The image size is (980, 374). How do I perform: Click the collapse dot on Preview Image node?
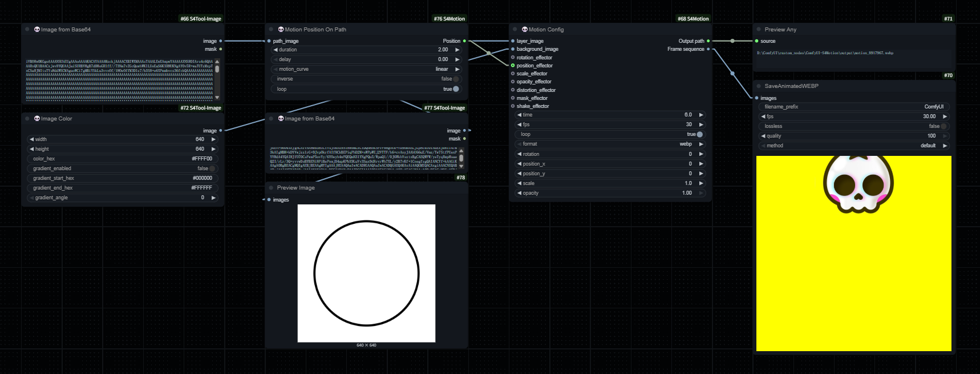click(x=271, y=187)
